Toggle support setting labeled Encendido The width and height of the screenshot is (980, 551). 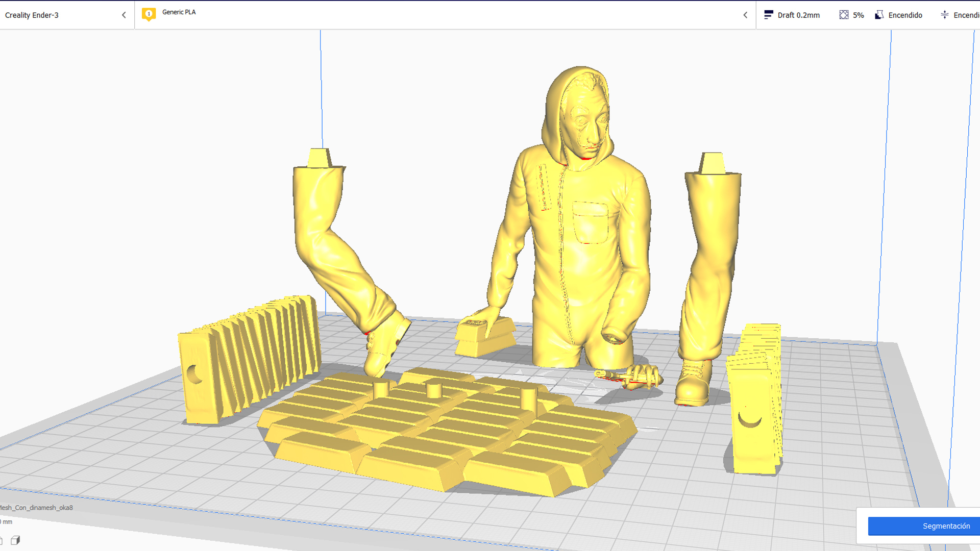[x=905, y=15]
